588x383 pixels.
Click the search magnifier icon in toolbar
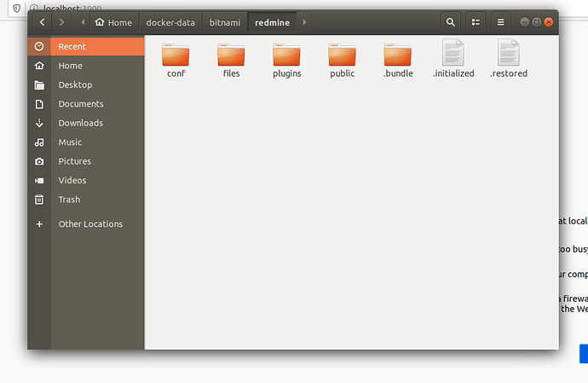click(x=451, y=22)
